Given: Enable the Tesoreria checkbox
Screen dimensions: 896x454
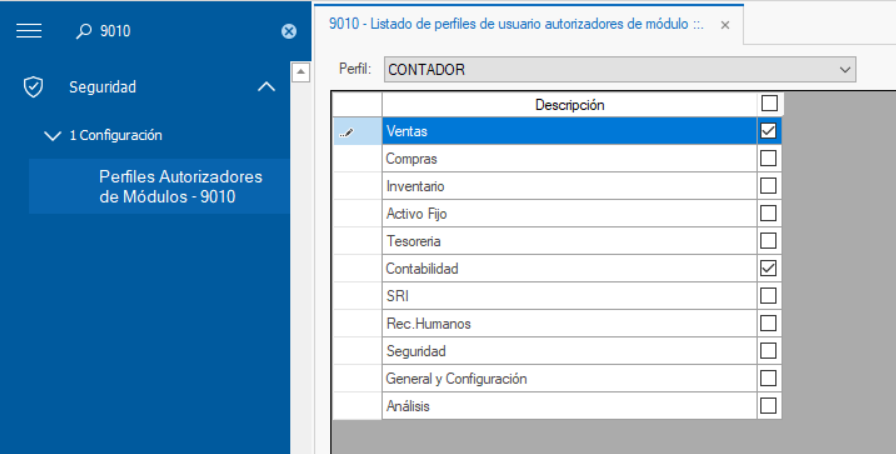Looking at the screenshot, I should (769, 241).
